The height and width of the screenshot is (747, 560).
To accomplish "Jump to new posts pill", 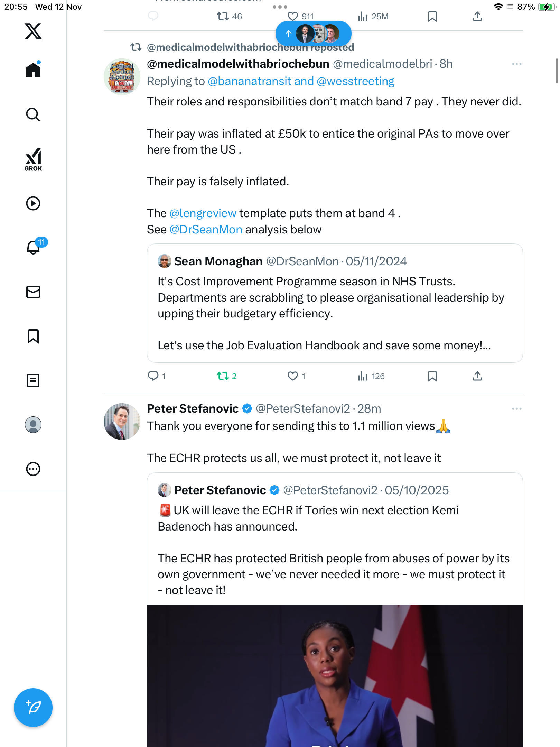I will [x=313, y=34].
